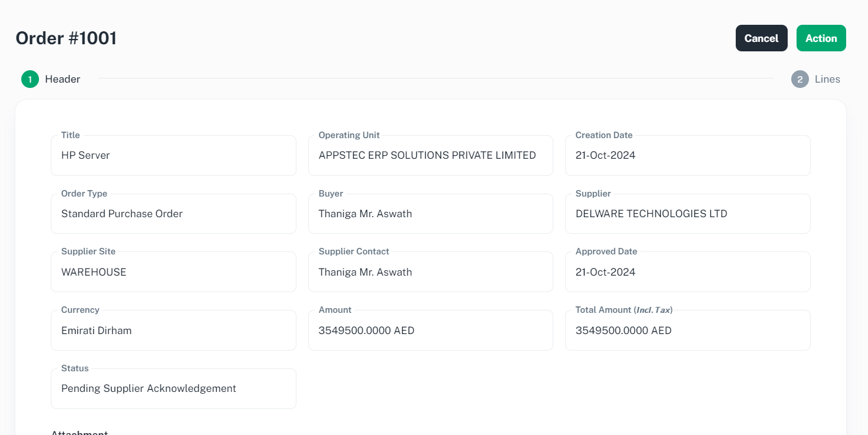The image size is (868, 435).
Task: Click the step 2 Lines circle icon
Action: pyautogui.click(x=800, y=79)
